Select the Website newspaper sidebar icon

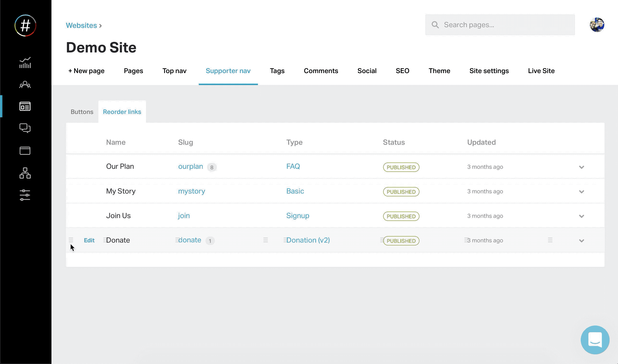point(25,106)
